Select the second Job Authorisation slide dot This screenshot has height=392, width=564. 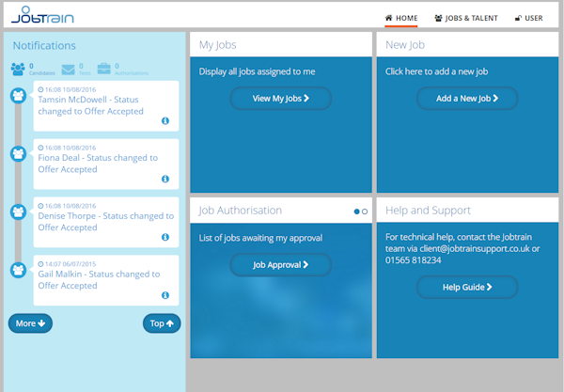(365, 212)
